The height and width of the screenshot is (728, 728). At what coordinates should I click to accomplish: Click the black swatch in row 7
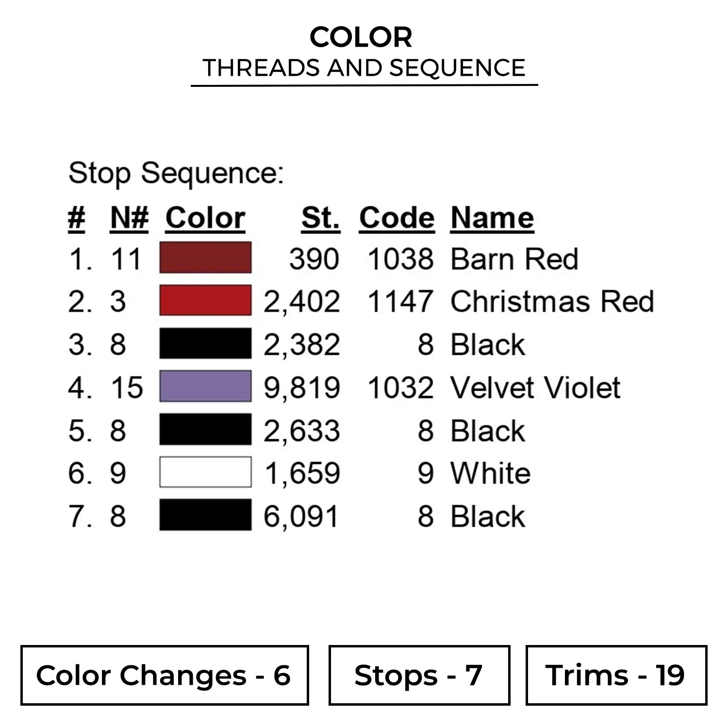(205, 515)
